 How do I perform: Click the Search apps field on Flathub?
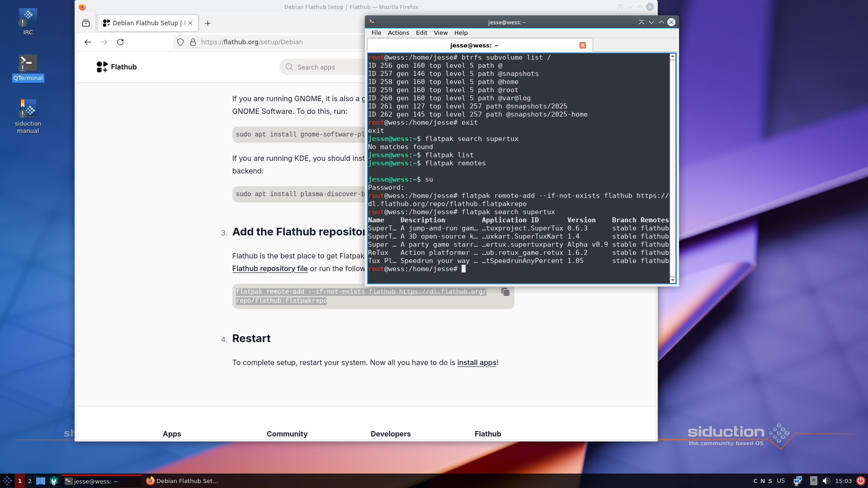pos(322,67)
